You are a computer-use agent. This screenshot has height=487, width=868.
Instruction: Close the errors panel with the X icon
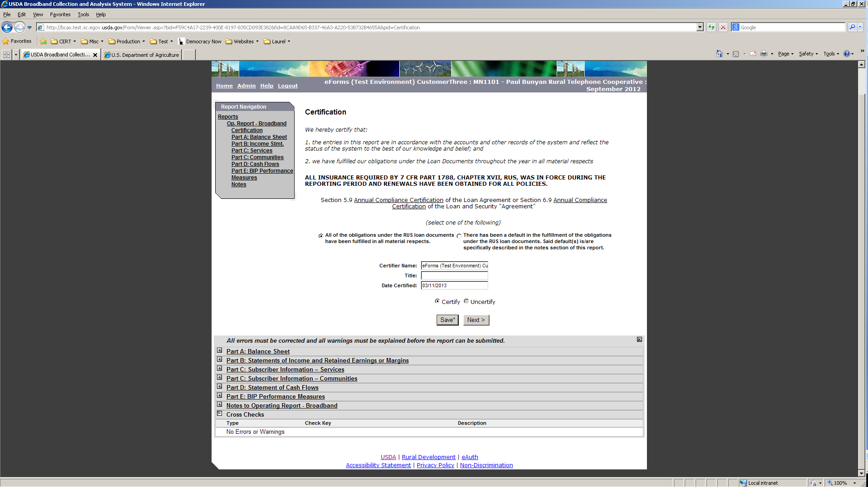pyautogui.click(x=639, y=340)
